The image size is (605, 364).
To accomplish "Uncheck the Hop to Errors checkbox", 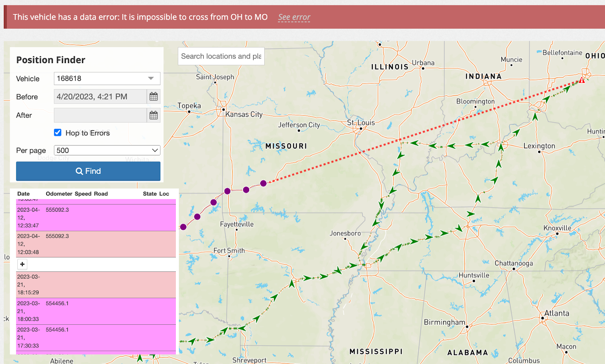I will pos(58,133).
